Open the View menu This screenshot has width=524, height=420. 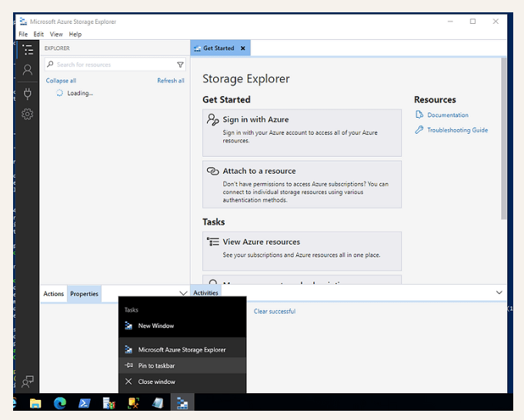pos(56,34)
